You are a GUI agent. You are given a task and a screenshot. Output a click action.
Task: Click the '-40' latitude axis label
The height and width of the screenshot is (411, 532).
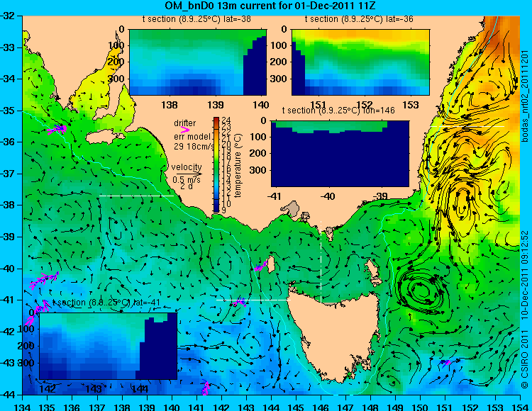[x=7, y=269]
